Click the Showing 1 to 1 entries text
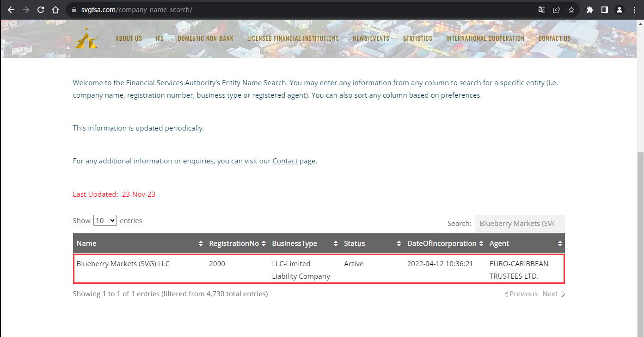The width and height of the screenshot is (644, 337). click(170, 294)
